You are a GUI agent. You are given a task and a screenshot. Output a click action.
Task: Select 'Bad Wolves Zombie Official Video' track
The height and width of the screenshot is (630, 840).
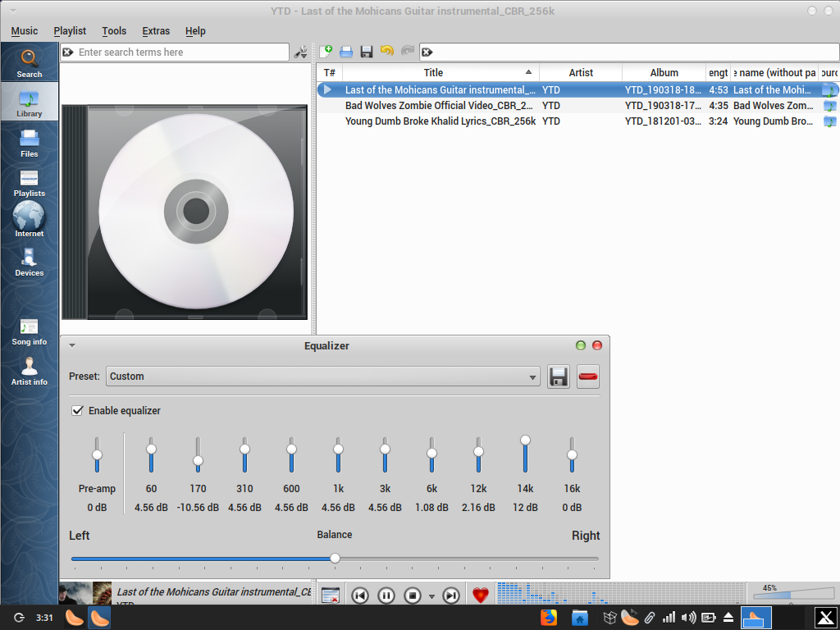pyautogui.click(x=577, y=106)
